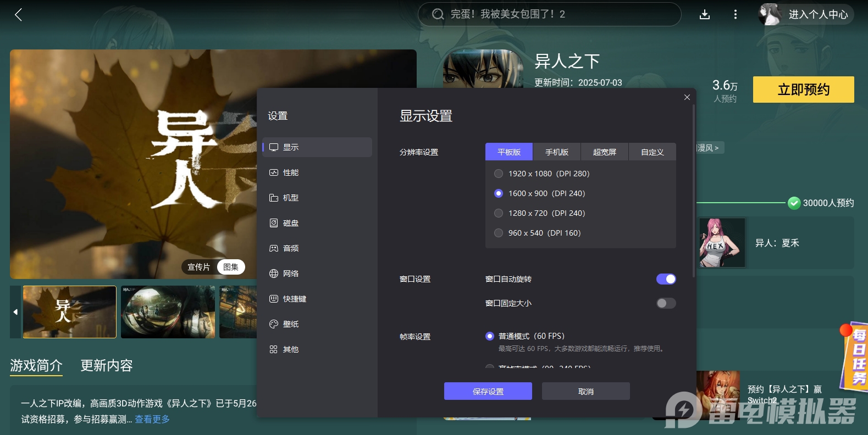Toggle 窗口自动旋转 switch off

pos(666,279)
